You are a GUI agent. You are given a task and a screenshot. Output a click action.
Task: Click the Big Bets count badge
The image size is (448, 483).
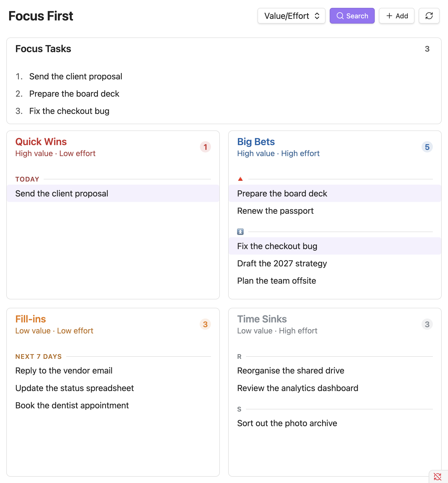427,147
